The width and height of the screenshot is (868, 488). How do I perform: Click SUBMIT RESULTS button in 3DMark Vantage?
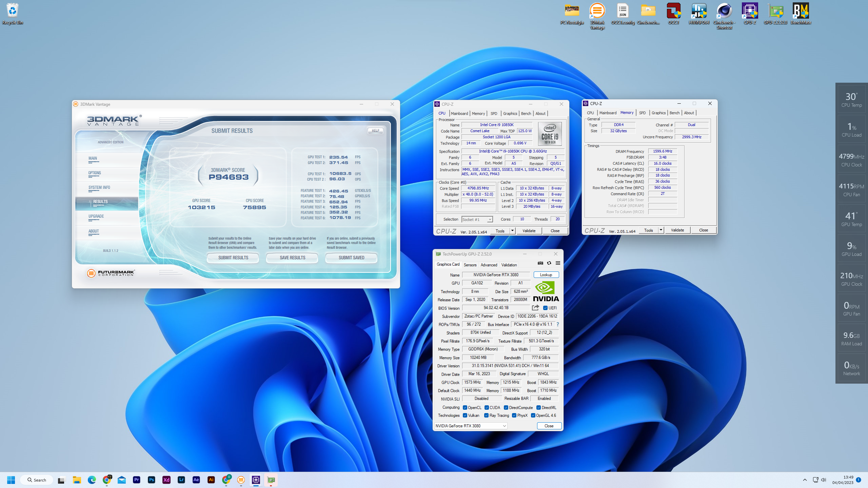[233, 258]
